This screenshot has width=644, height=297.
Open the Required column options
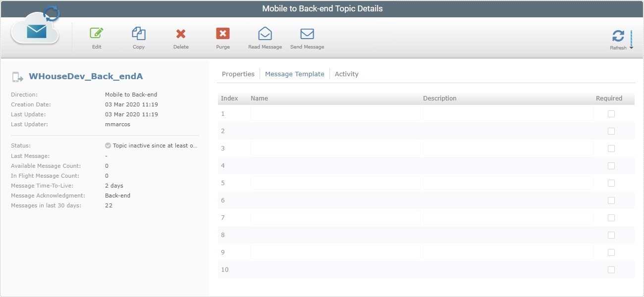click(x=608, y=98)
